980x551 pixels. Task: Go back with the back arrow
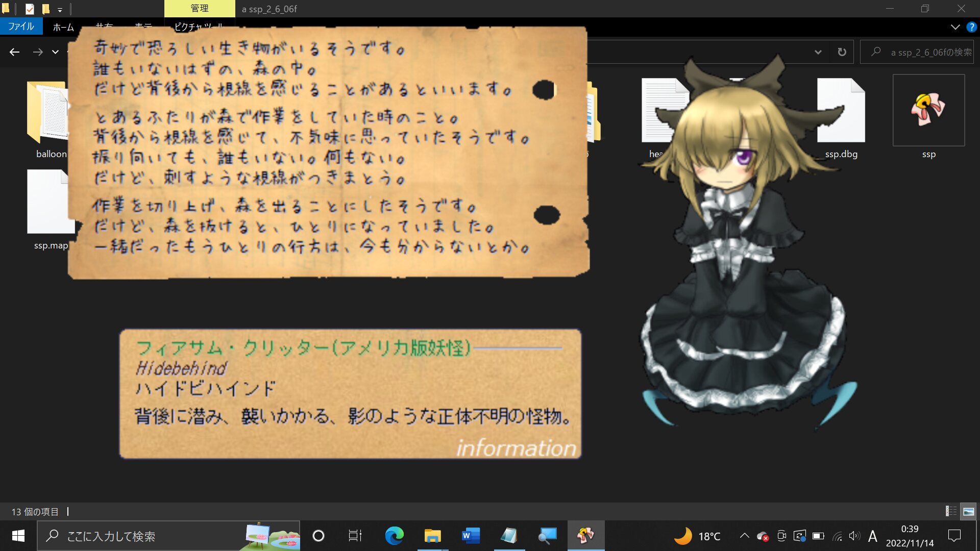(x=14, y=52)
